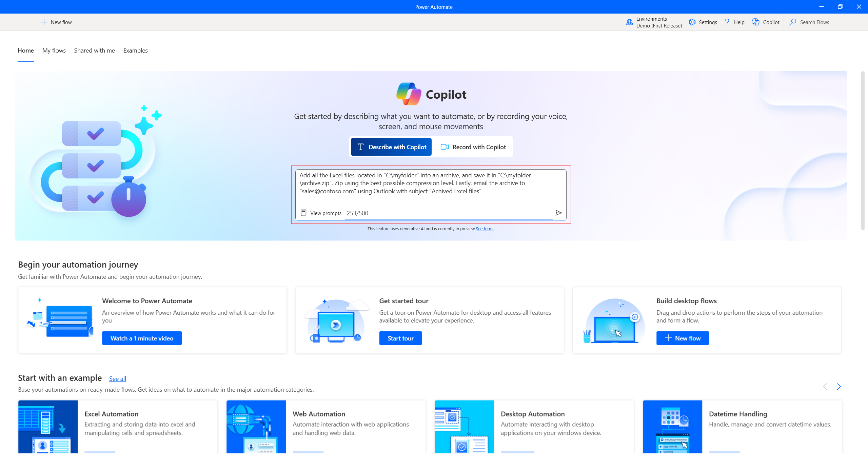This screenshot has height=468, width=868.
Task: Select the Home tab
Action: 26,50
